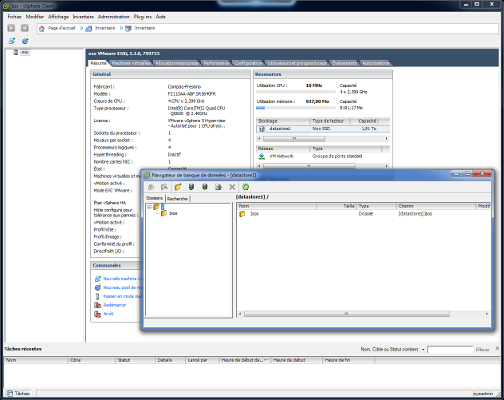Click the navigate forward arrow button
Screen dimensions: 504x400
click(25, 28)
